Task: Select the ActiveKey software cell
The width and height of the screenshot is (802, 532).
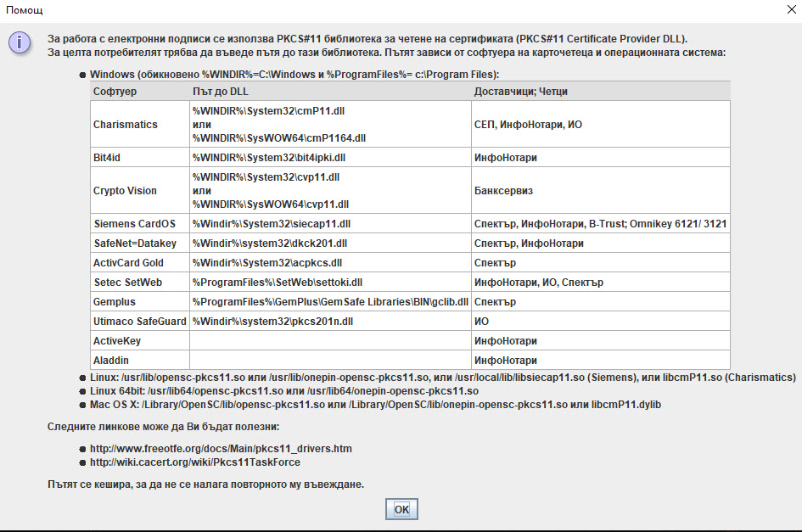Action: (x=140, y=340)
